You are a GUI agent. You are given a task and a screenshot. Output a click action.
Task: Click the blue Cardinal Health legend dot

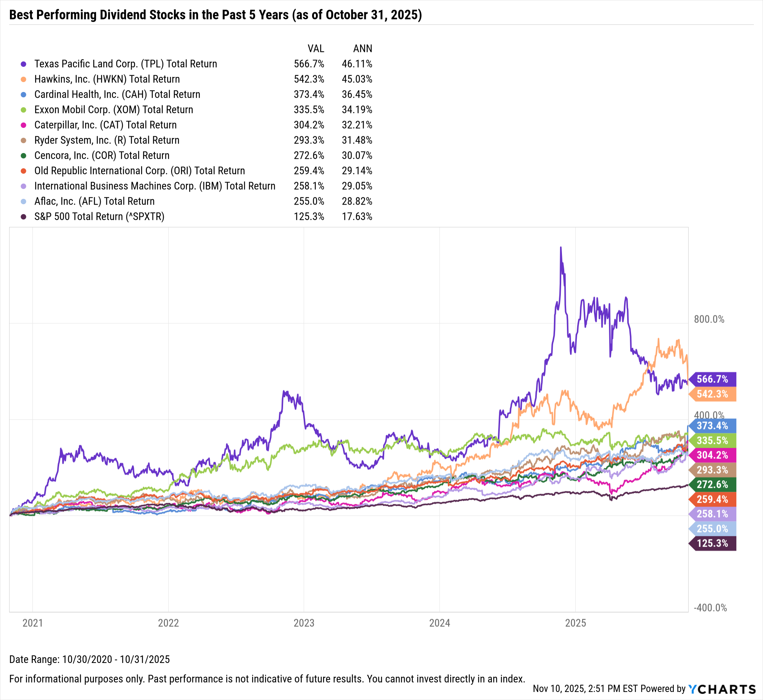(x=24, y=95)
